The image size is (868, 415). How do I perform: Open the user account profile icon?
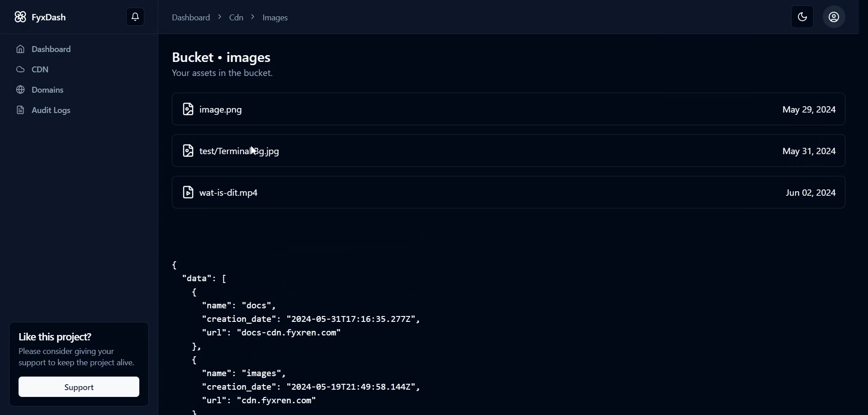click(x=834, y=17)
